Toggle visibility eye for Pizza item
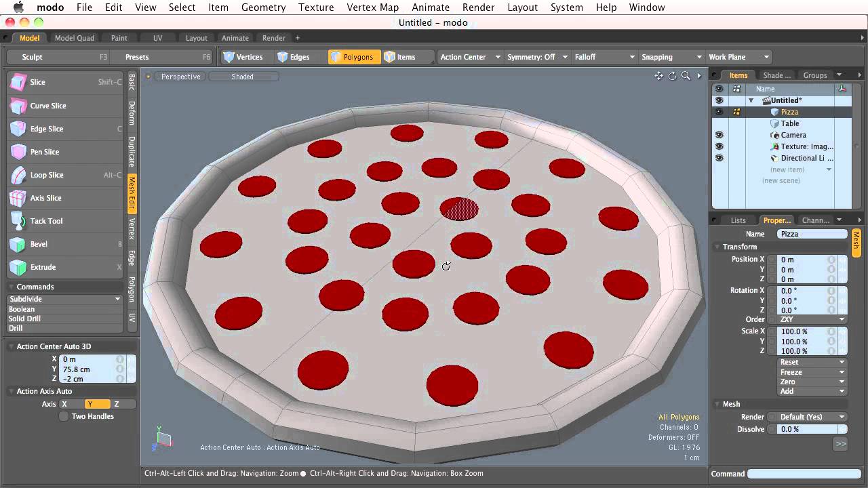 pos(719,112)
